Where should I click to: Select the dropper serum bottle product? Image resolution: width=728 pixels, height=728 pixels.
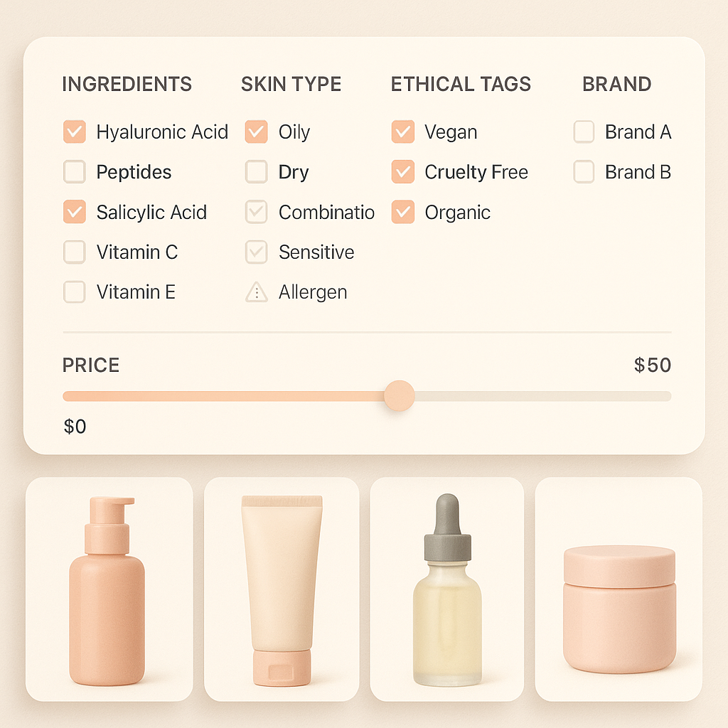point(447,590)
